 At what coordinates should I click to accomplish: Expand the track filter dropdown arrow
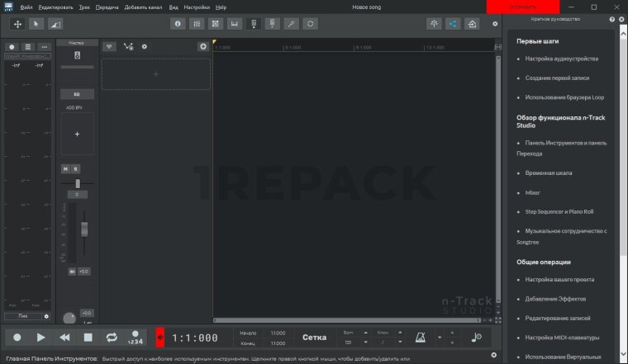point(109,47)
